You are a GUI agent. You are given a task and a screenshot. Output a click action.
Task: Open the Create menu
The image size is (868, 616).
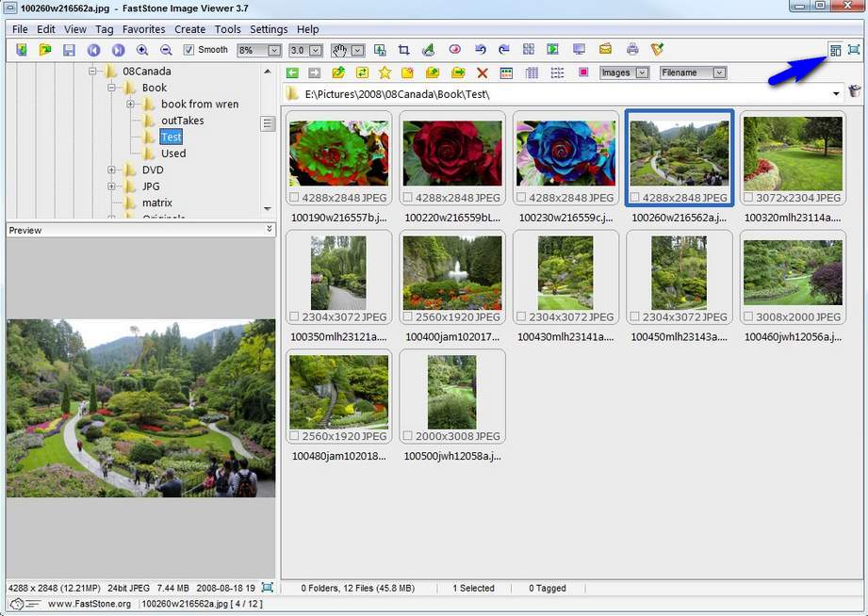189,29
